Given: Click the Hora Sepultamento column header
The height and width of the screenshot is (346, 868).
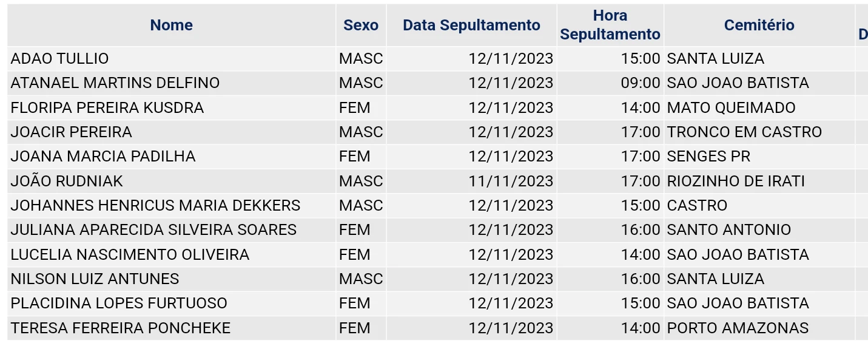Looking at the screenshot, I should tap(610, 25).
